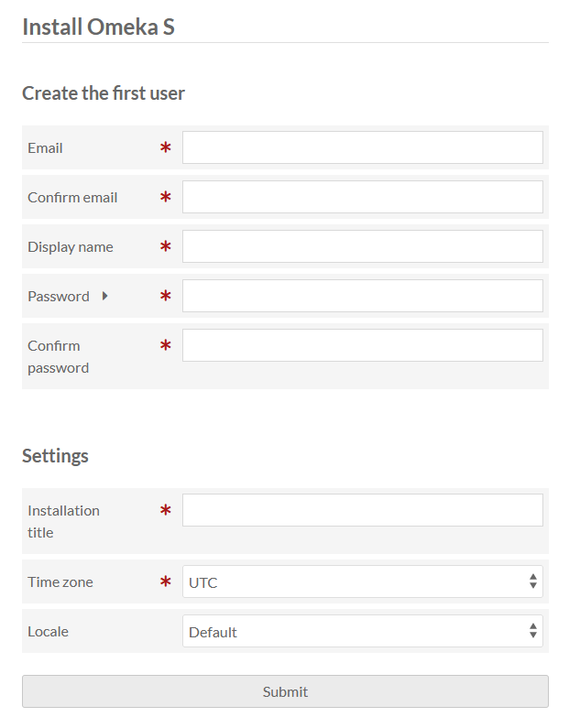Click the "Settings" section heading

click(55, 456)
